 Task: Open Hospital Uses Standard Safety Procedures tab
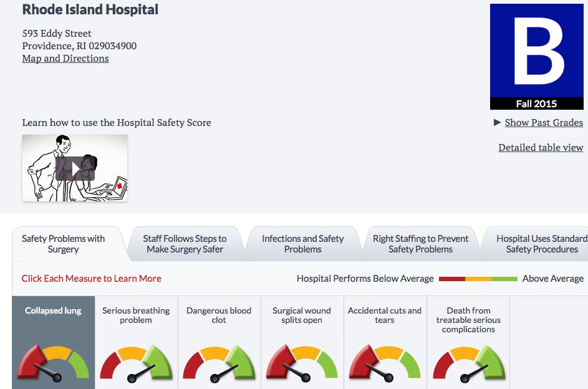[541, 244]
